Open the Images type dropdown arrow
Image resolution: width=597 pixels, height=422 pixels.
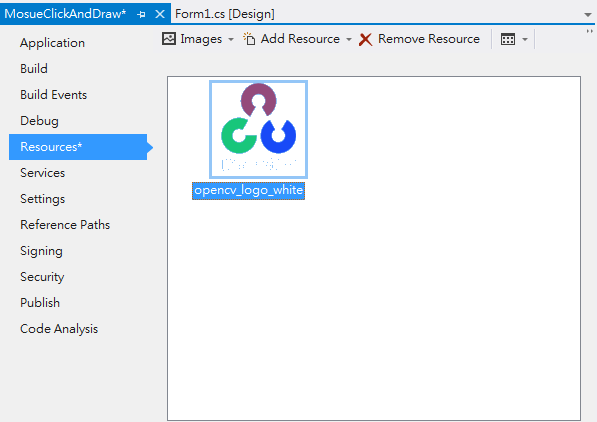(231, 39)
